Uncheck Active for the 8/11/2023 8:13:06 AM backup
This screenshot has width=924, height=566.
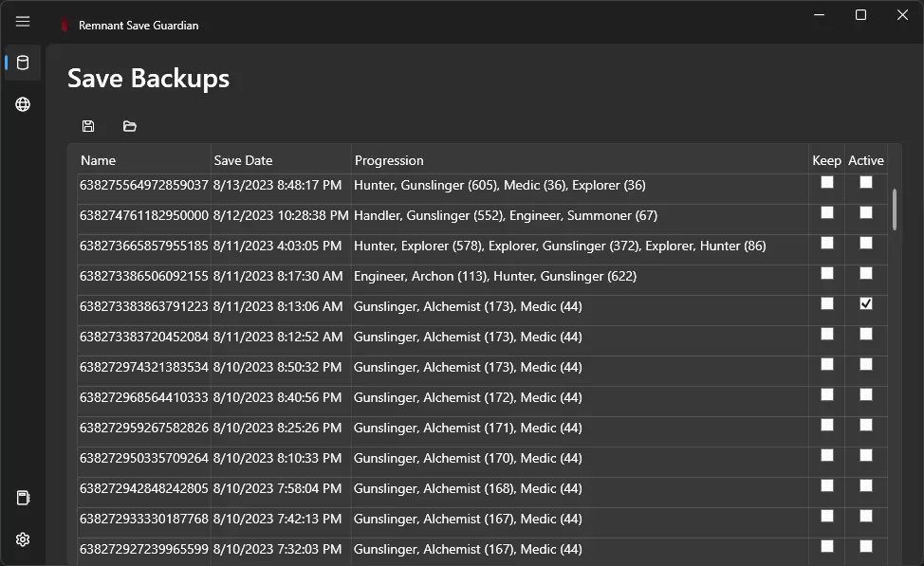pos(866,303)
